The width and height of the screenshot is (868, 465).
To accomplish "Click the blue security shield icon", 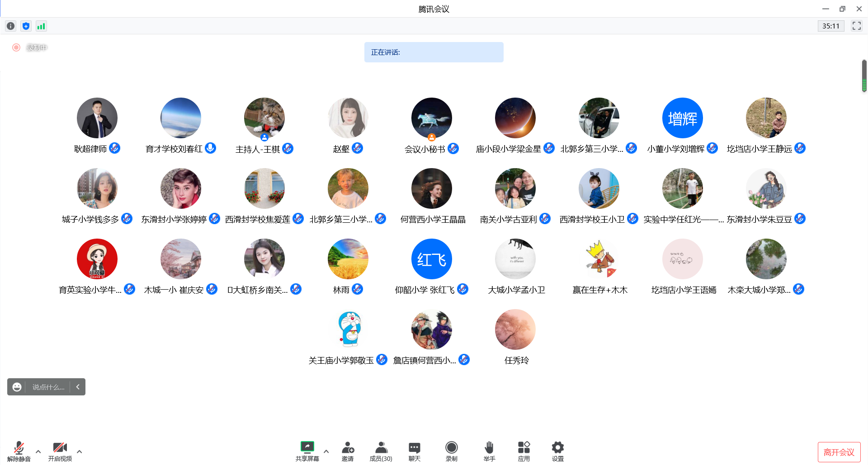I will (x=26, y=26).
